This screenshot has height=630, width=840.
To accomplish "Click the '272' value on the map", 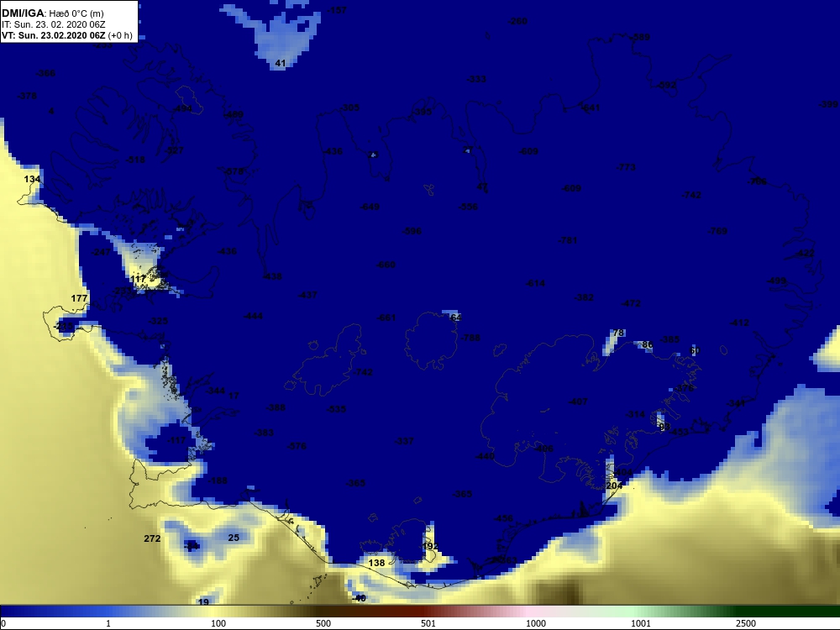I will pyautogui.click(x=152, y=538).
